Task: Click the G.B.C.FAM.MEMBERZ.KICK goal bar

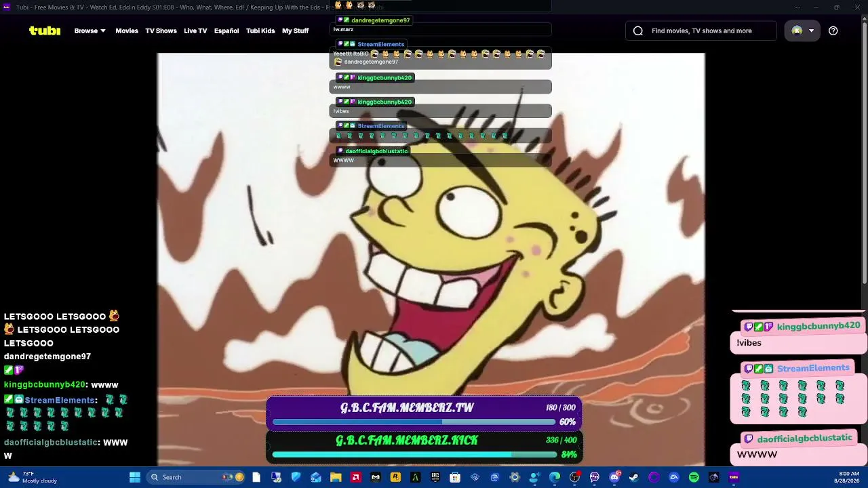Action: point(424,447)
